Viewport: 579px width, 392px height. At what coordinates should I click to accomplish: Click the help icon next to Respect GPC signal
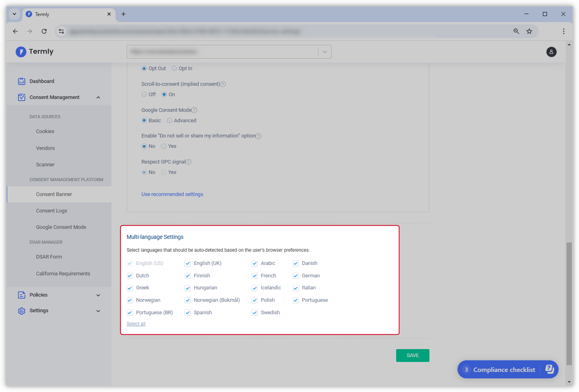tap(188, 162)
